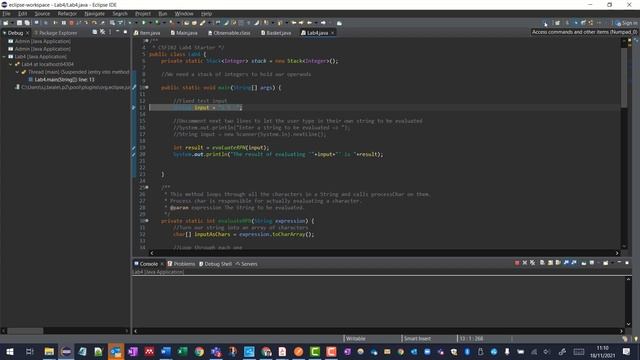Click the Forward navigation arrow in toolbar
This screenshot has height=360, width=640.
point(323,23)
